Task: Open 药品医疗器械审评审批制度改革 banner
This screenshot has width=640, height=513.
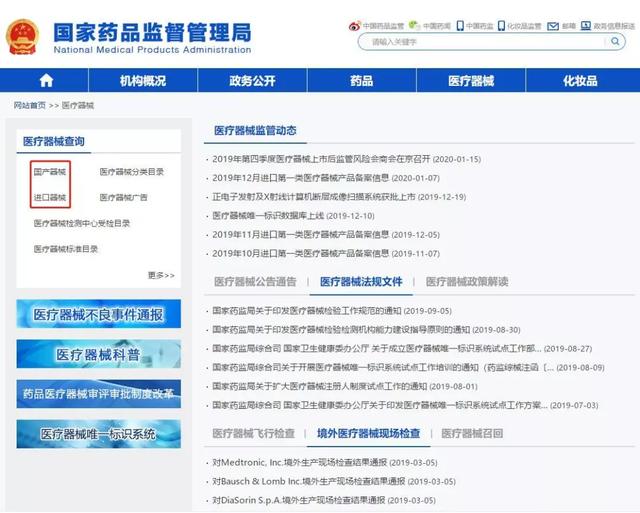Action: 98,394
